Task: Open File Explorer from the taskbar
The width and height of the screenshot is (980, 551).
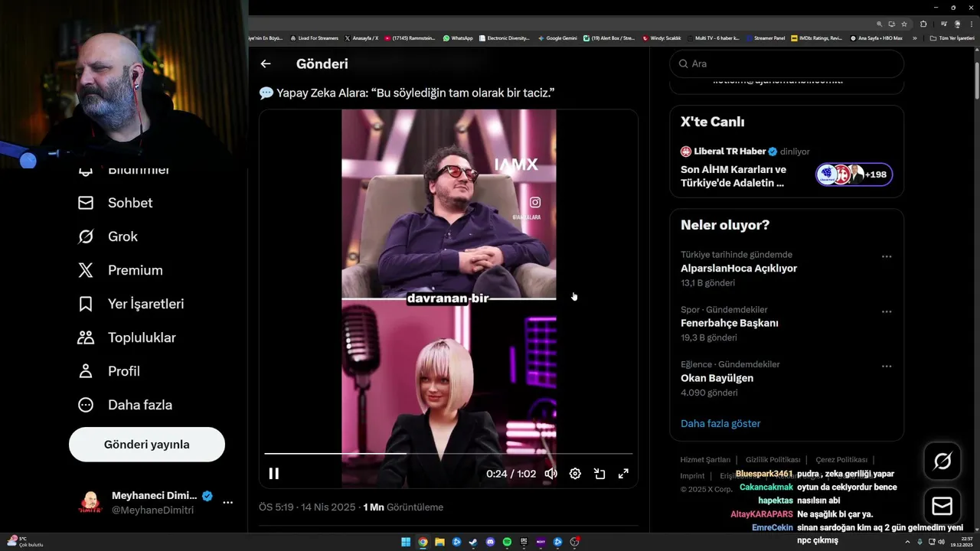Action: click(439, 542)
